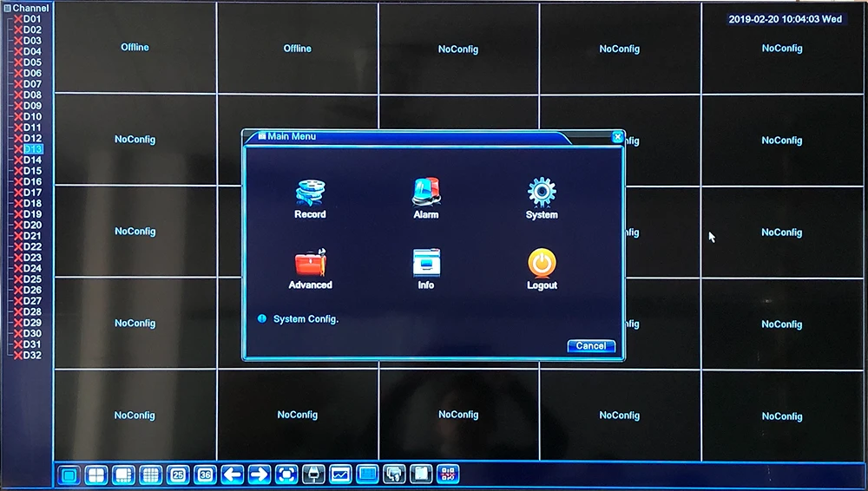
Task: Switch to 25-channel view
Action: click(178, 475)
